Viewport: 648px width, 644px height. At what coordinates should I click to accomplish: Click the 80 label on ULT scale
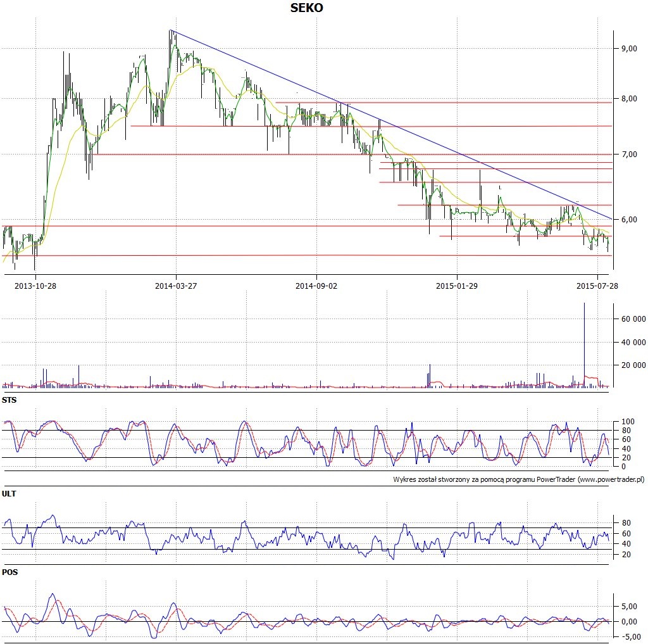pos(626,523)
